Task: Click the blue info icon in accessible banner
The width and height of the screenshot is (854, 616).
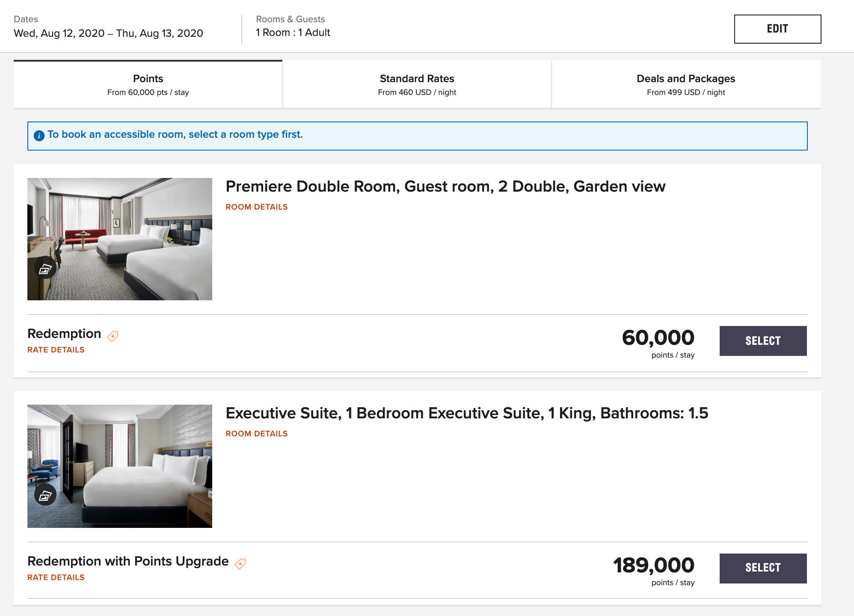Action: (x=39, y=136)
